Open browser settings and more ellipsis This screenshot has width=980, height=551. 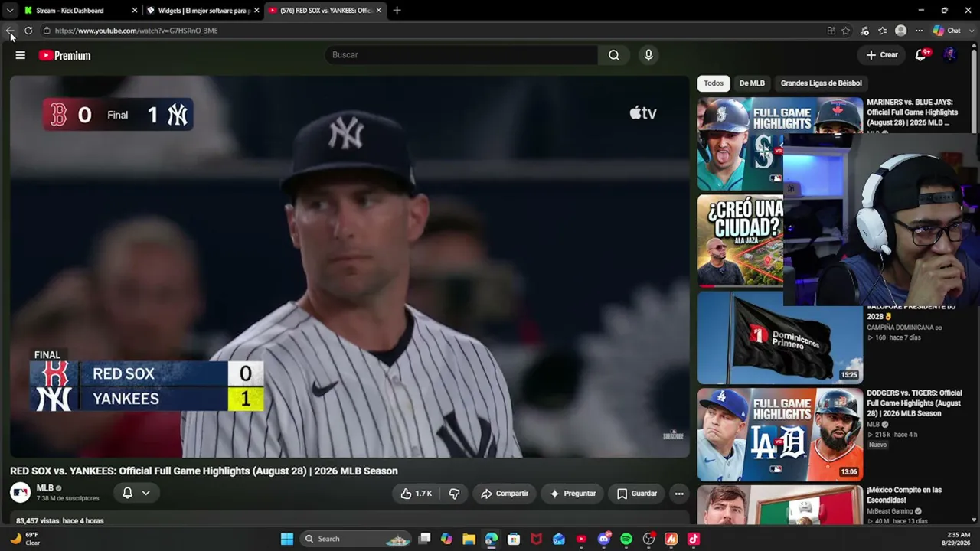click(919, 31)
